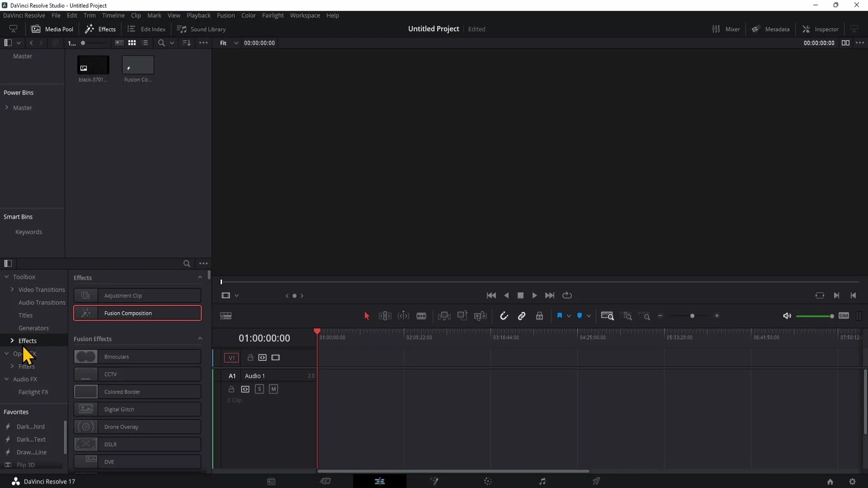Toggle lock on V1 video track
Screen dimensions: 868x488
(x=250, y=357)
